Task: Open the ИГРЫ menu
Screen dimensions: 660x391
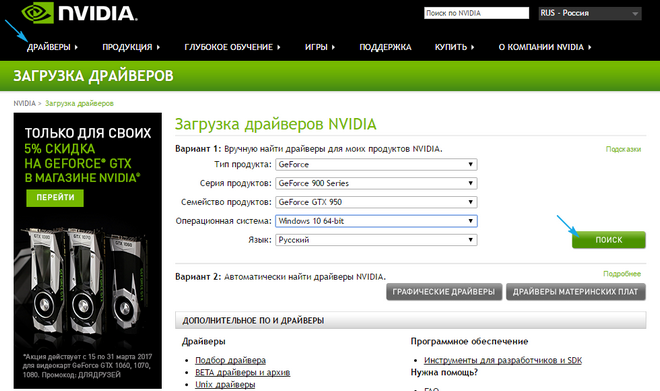Action: pyautogui.click(x=319, y=47)
